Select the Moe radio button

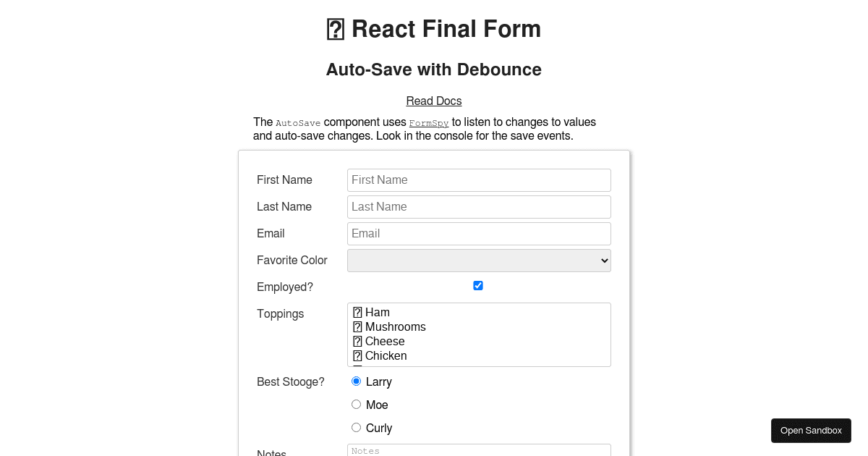click(x=356, y=404)
